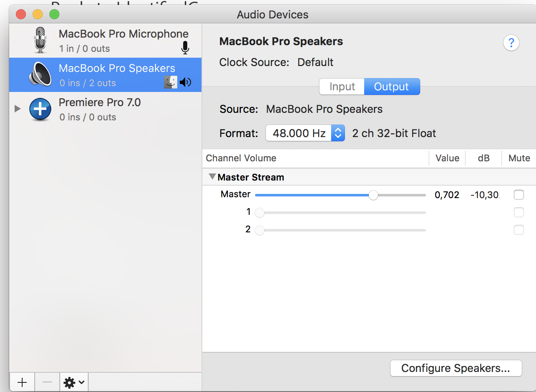Screen dimensions: 536x392
Task: Toggle mute checkbox for channel 1
Action: point(518,212)
